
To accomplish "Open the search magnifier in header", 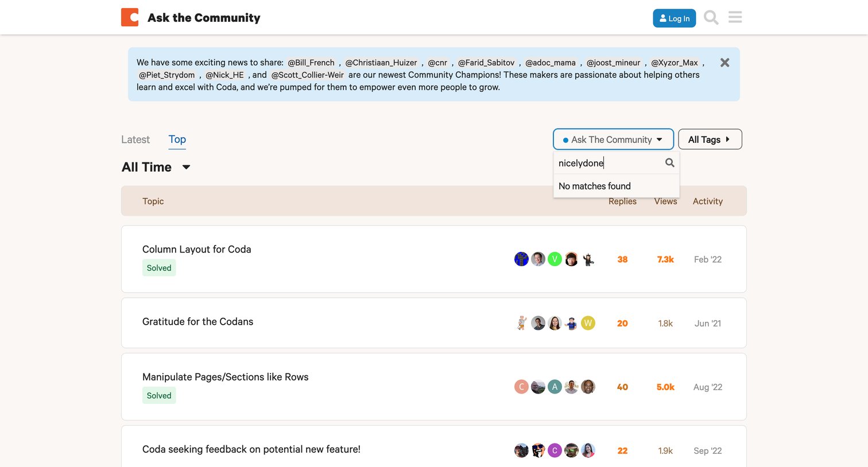I will tap(711, 18).
